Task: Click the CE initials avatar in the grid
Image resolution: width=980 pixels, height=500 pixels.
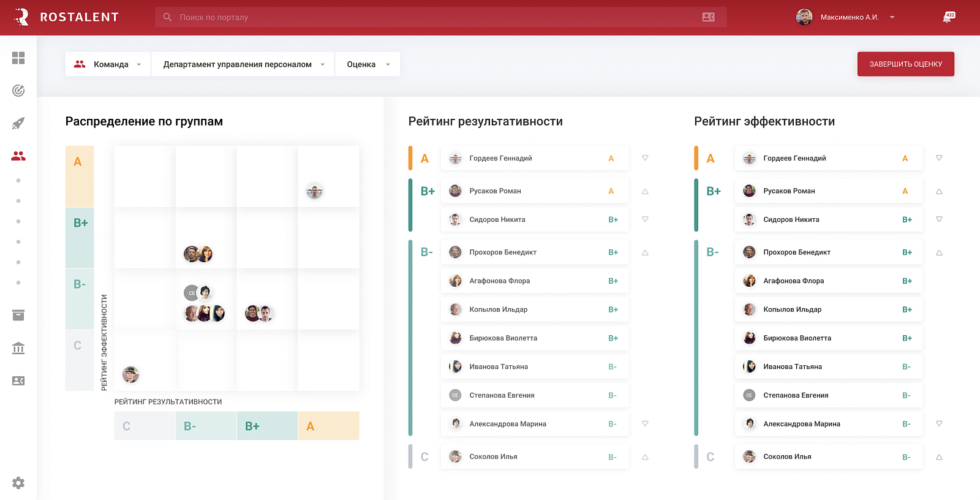Action: click(x=191, y=293)
